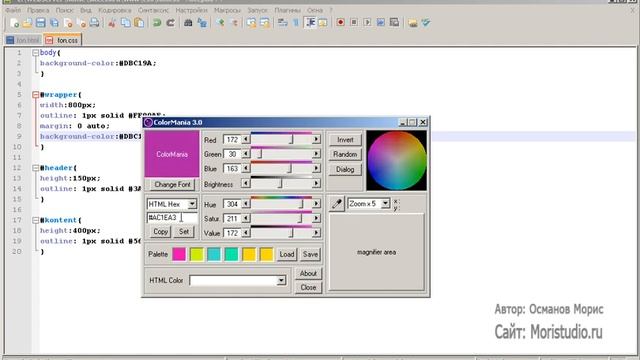640x360 pixels.
Task: Click the Set button beside Copy
Action: coord(184,232)
